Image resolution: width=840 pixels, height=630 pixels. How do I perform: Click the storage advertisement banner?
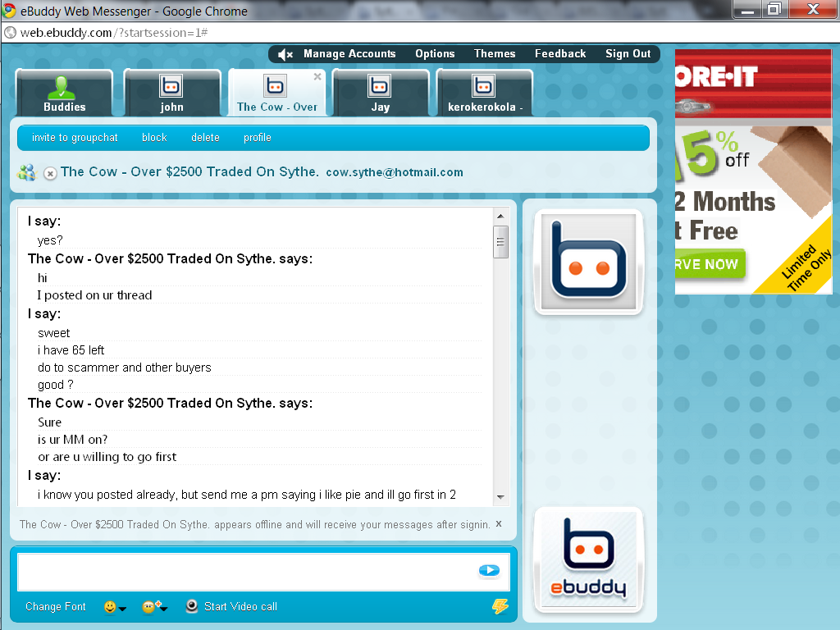pos(753,171)
